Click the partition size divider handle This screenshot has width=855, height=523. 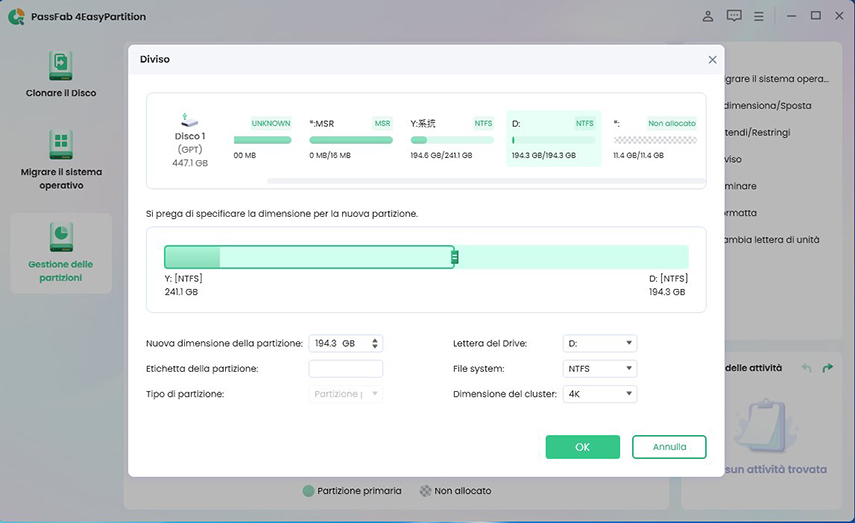coord(454,257)
